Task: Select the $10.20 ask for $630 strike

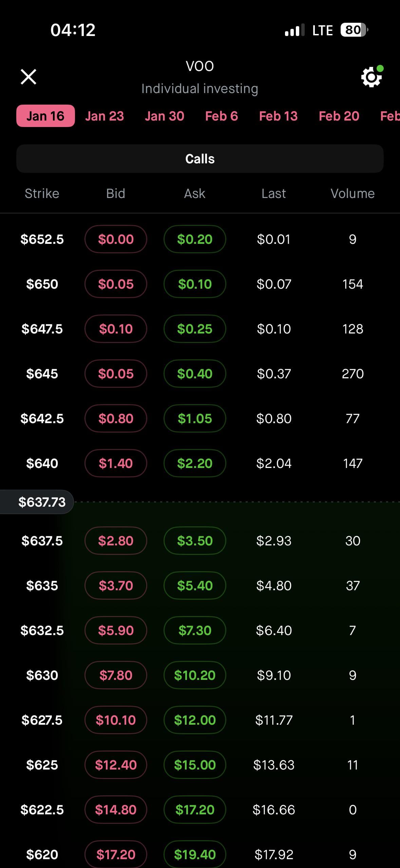Action: (x=195, y=675)
